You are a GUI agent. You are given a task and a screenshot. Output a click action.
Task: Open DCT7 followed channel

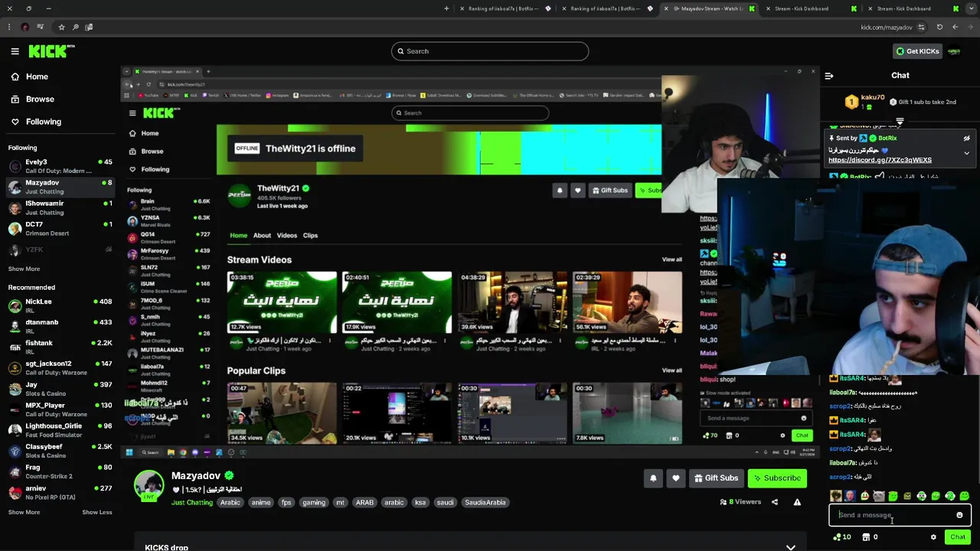(60, 228)
